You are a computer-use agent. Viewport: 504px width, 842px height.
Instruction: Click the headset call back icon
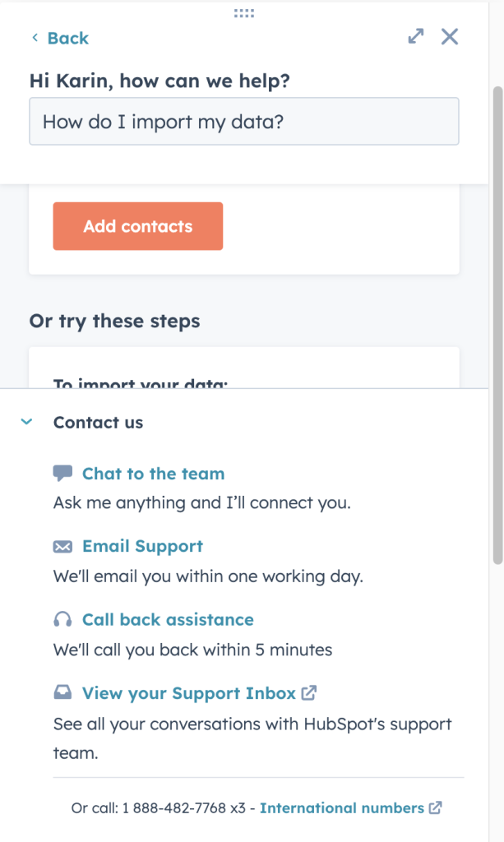[62, 620]
